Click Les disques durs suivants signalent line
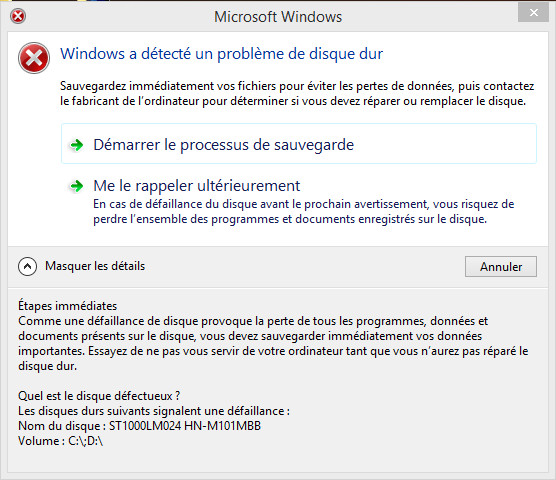The width and height of the screenshot is (556, 480). (x=154, y=411)
